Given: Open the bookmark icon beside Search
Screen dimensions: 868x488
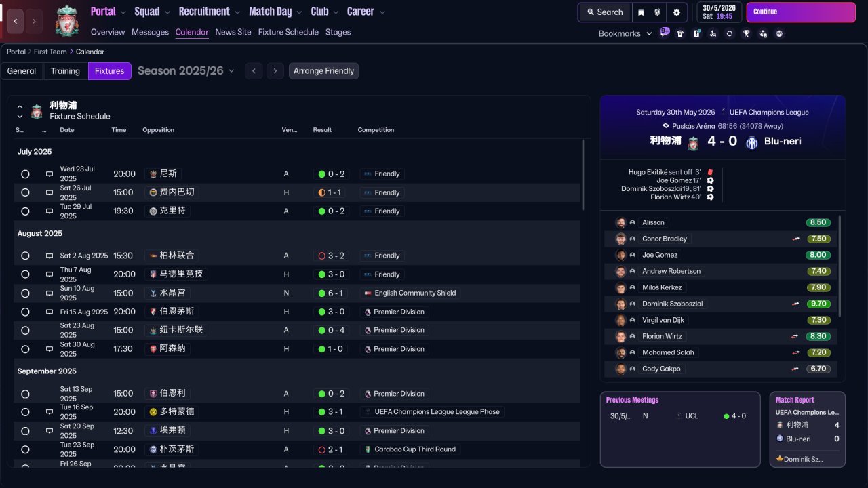Looking at the screenshot, I should [642, 12].
